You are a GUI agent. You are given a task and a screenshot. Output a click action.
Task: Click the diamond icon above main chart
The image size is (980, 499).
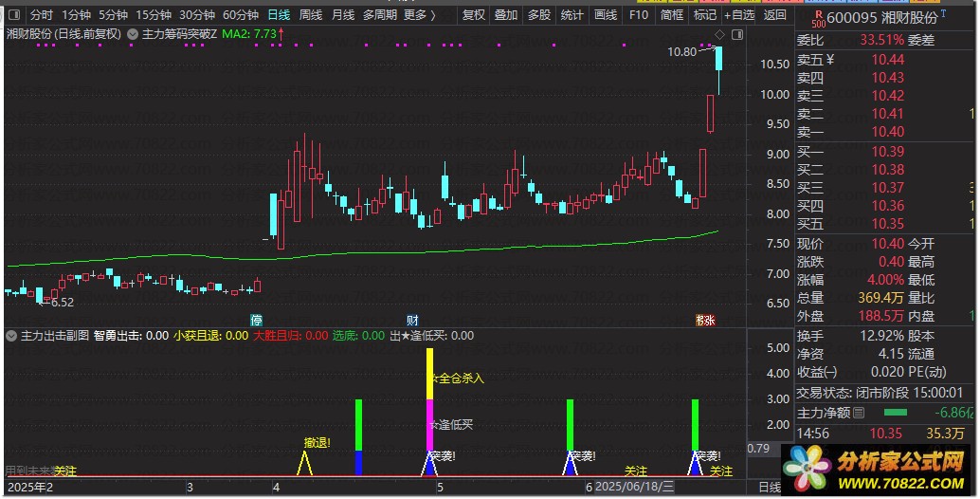(x=720, y=34)
